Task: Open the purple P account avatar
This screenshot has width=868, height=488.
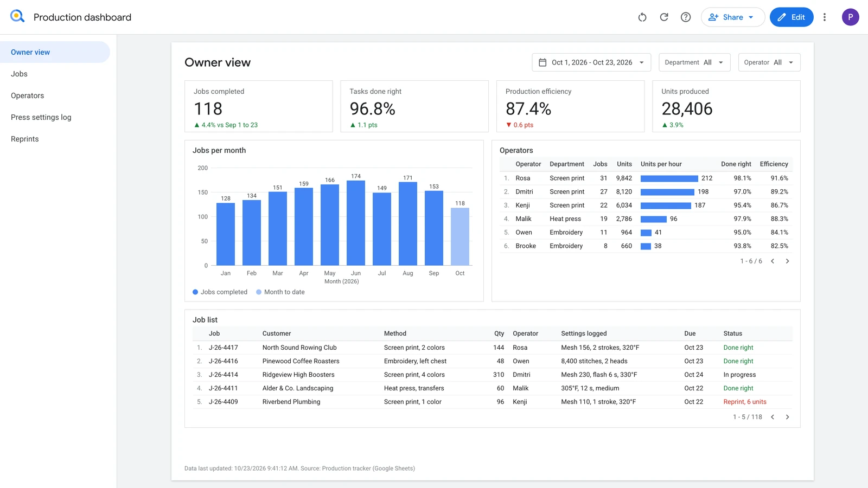Action: click(851, 17)
